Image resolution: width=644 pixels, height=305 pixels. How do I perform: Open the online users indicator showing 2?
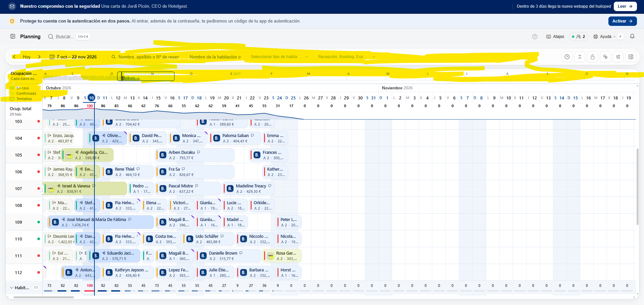578,37
